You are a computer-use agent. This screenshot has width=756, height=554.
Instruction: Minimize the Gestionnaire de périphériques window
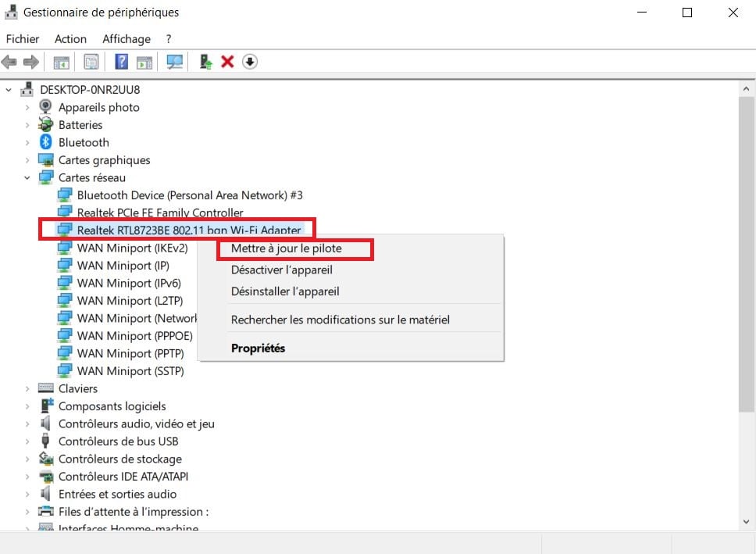642,13
